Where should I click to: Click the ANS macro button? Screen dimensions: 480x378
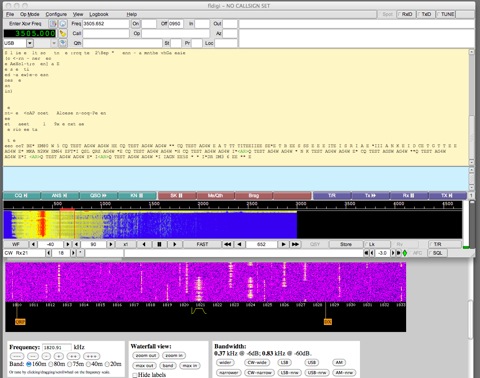tap(60, 195)
